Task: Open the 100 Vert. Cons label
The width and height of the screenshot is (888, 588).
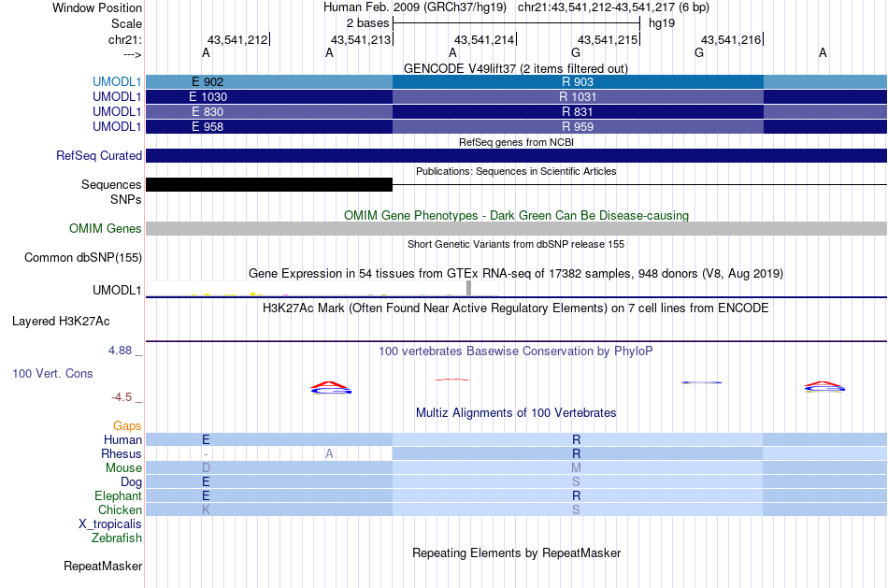Action: coord(52,373)
